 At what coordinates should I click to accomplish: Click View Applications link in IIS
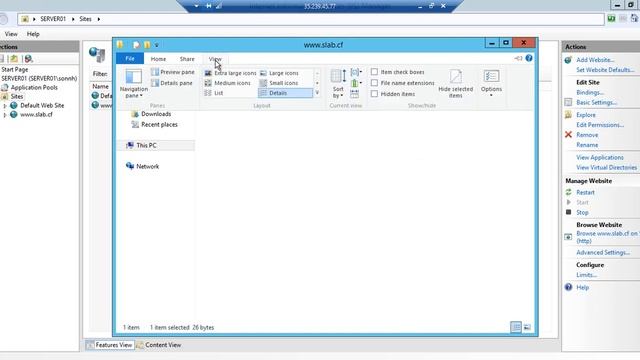click(x=600, y=157)
